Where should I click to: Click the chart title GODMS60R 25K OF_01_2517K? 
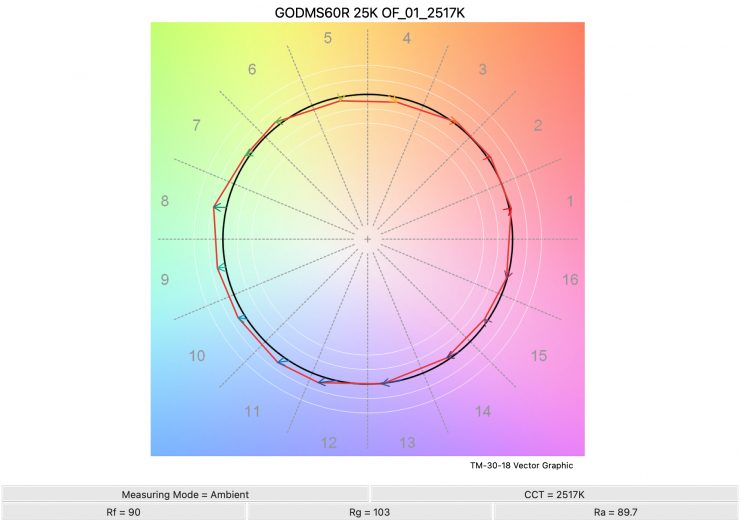point(368,11)
